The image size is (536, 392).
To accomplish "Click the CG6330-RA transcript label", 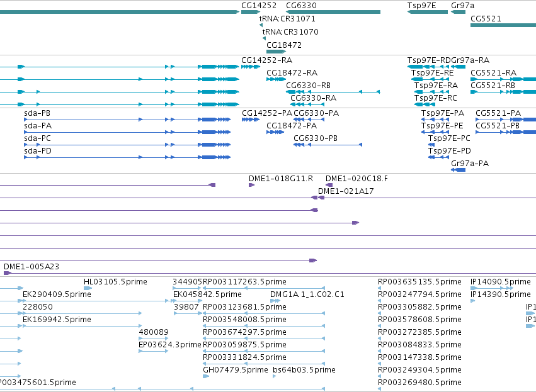I will tap(314, 98).
